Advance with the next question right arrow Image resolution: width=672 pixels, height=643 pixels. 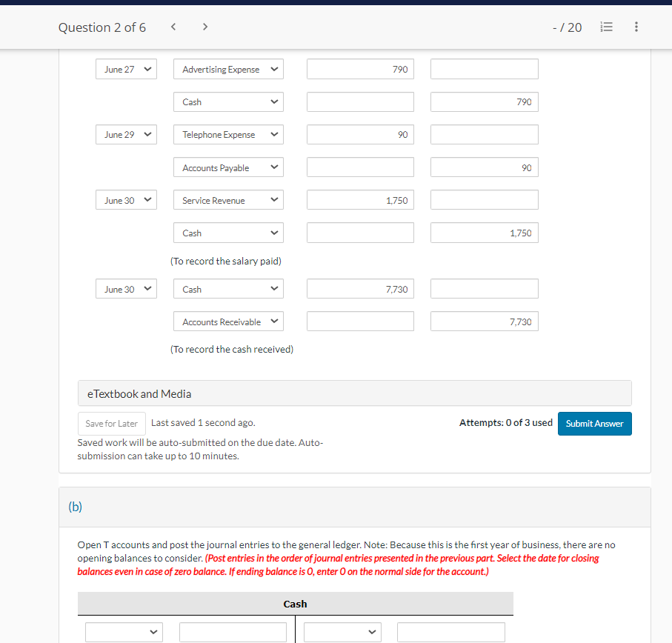(x=204, y=27)
